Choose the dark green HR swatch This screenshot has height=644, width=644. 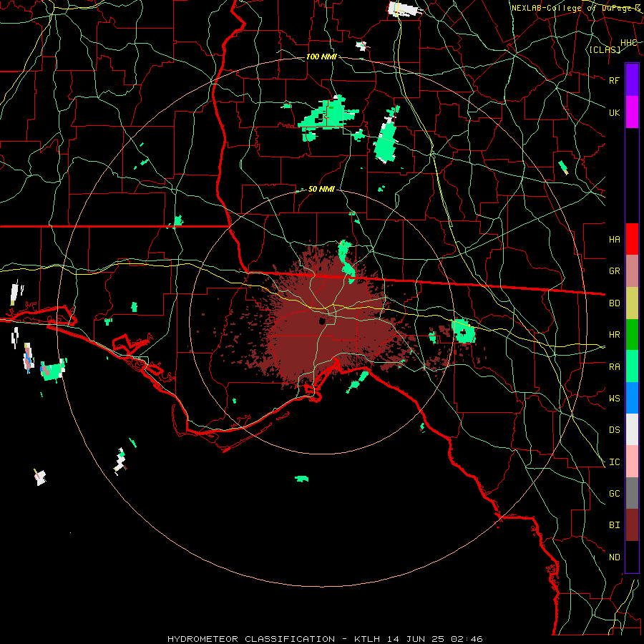click(x=632, y=334)
